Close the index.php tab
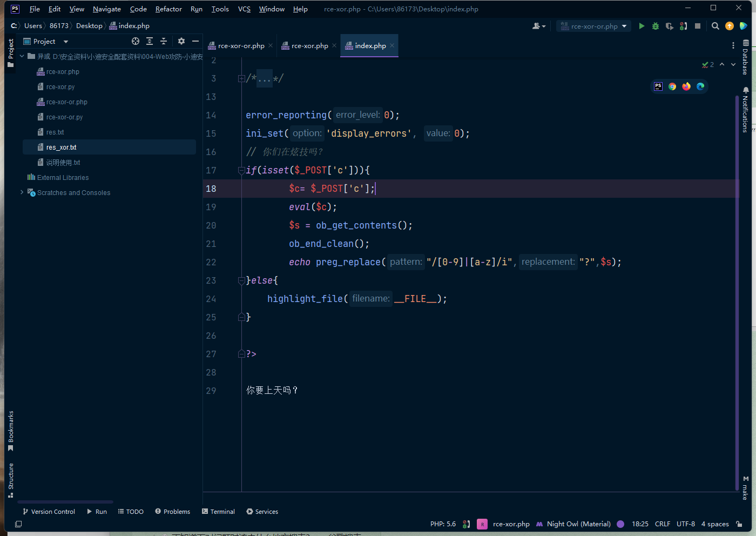756x536 pixels. 392,45
